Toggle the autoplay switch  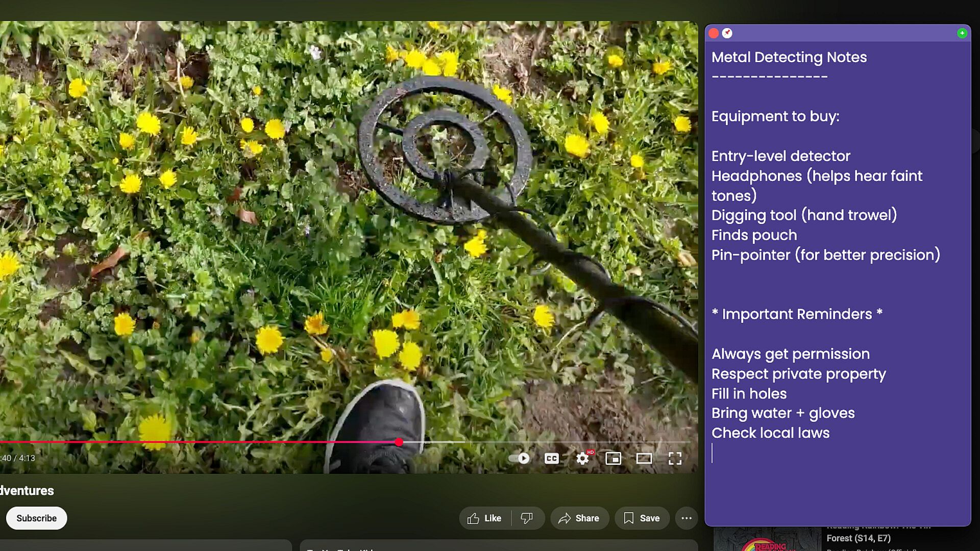tap(520, 458)
